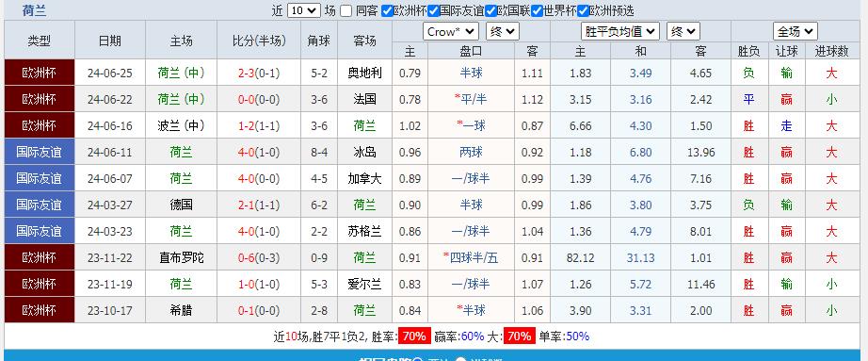Click the 欧洲杯 label in the 24-06-25 row
The height and width of the screenshot is (361, 868).
(40, 74)
